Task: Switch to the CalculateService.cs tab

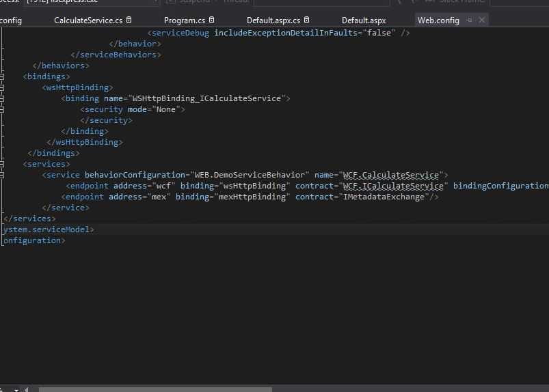Action: click(88, 20)
